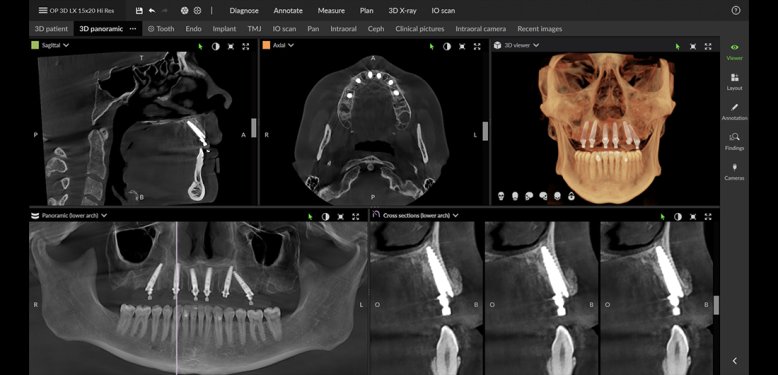Open the Measure menu
The width and height of the screenshot is (778, 375).
tap(331, 10)
